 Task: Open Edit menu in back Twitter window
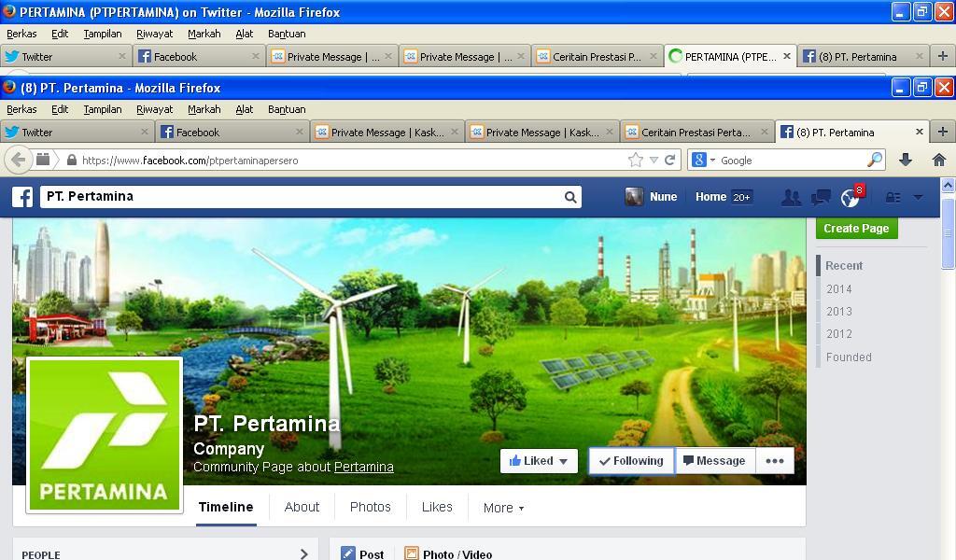tap(60, 34)
